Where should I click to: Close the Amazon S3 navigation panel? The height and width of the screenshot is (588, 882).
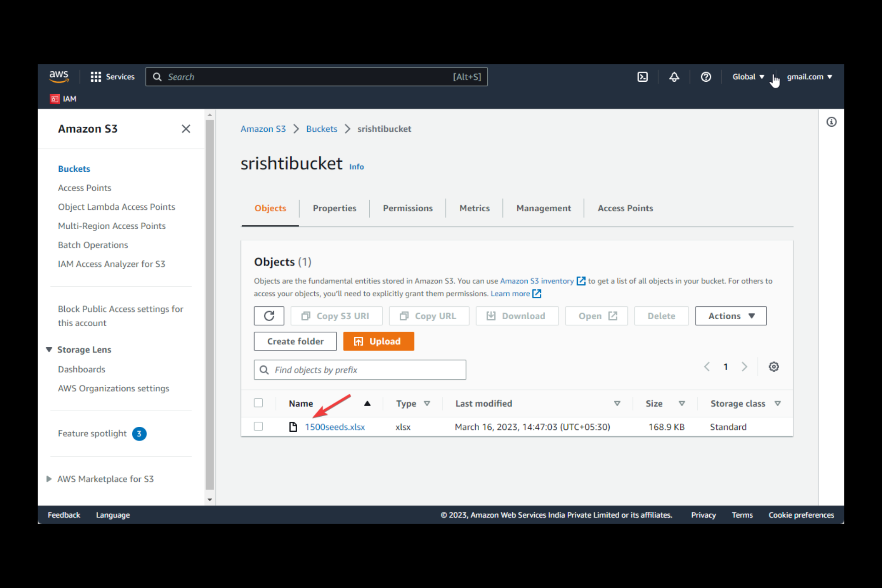coord(186,129)
